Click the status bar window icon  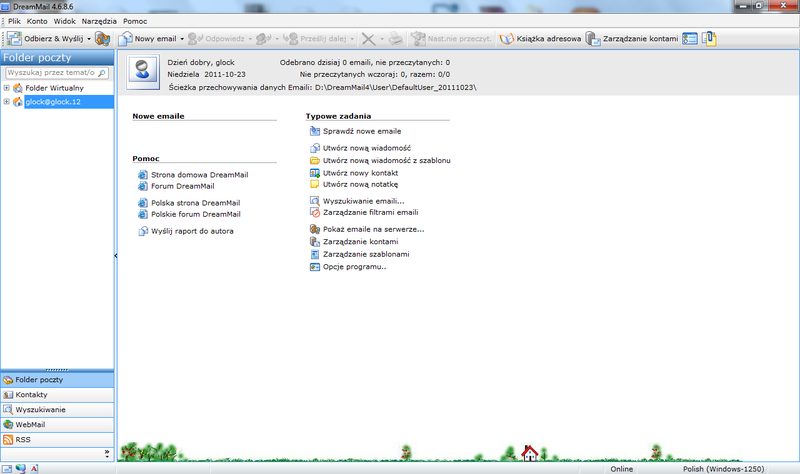point(7,468)
